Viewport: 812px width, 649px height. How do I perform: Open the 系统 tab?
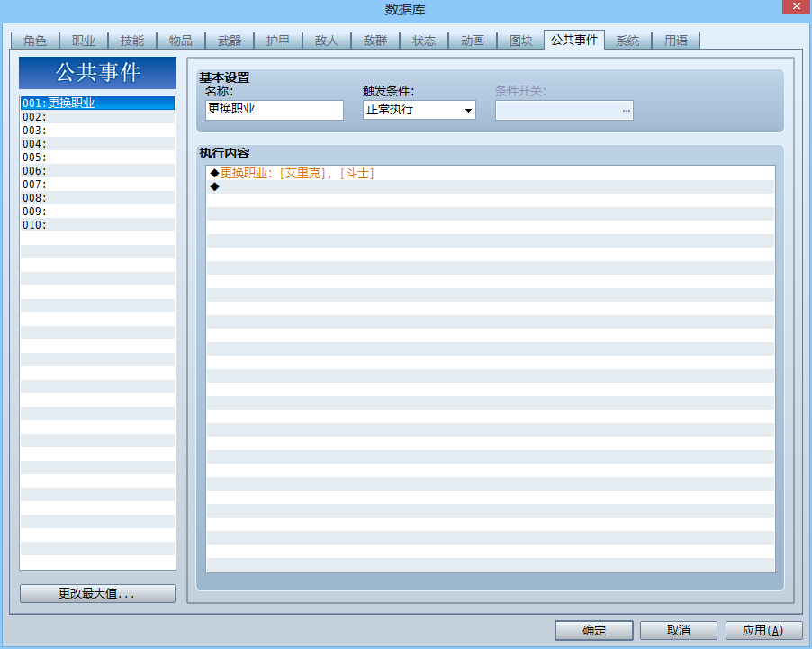(x=627, y=41)
